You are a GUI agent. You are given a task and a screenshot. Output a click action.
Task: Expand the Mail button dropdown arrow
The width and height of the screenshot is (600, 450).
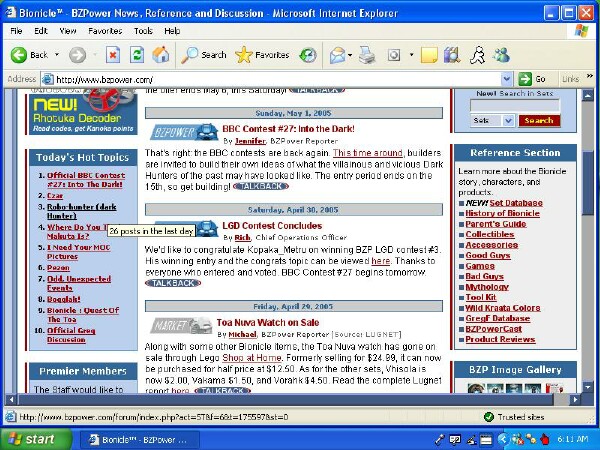coord(350,55)
